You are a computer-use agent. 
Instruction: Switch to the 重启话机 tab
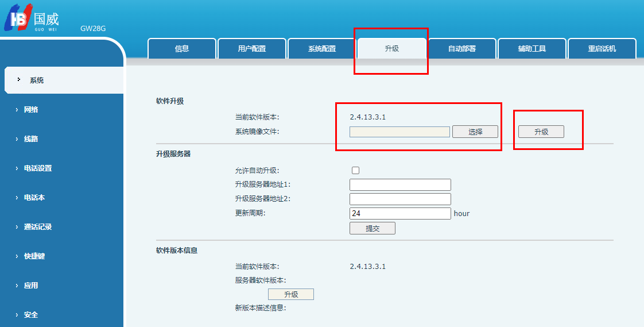coord(602,48)
